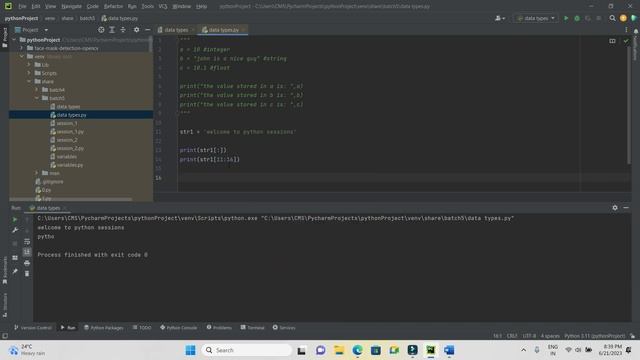Screen dimensions: 640x360
Task: Collapse the pythonProject root node
Action: [14, 40]
